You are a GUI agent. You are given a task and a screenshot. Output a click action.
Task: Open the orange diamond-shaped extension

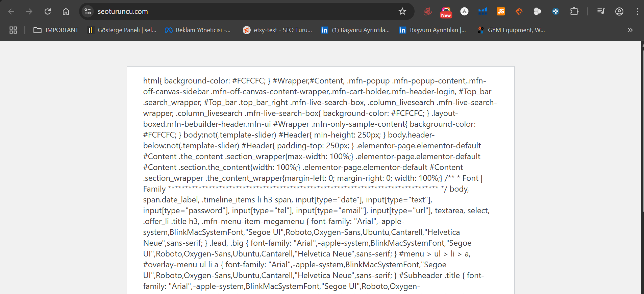pos(519,11)
